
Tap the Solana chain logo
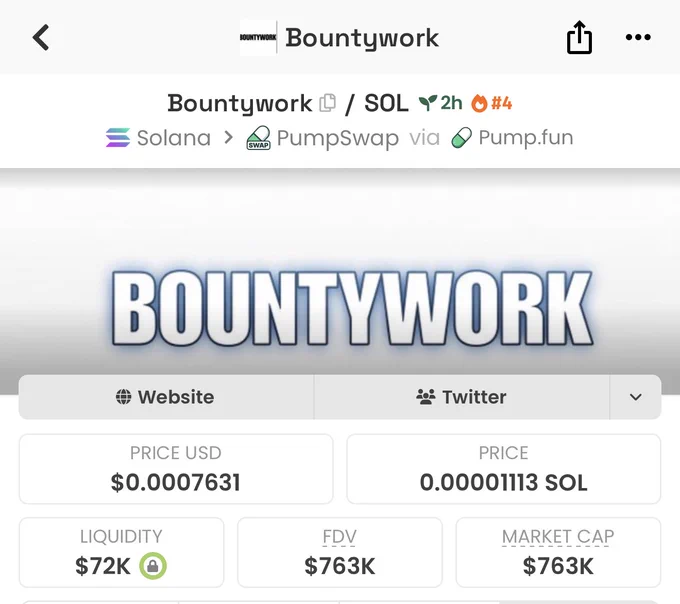click(118, 137)
